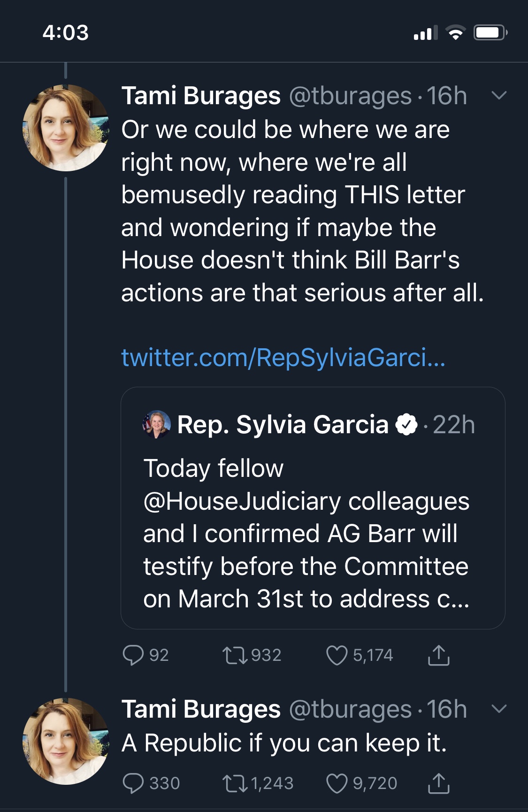Retweet the tweet with 932 retweets
This screenshot has height=812, width=528.
[235, 655]
